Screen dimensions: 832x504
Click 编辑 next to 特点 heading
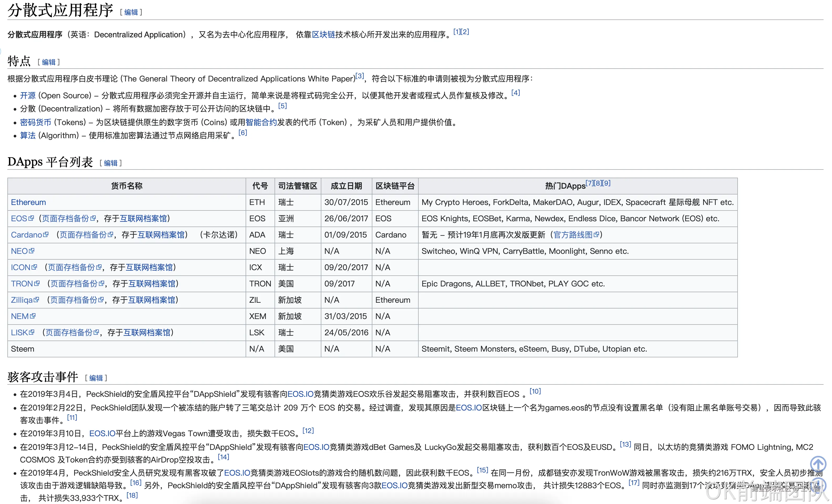49,62
